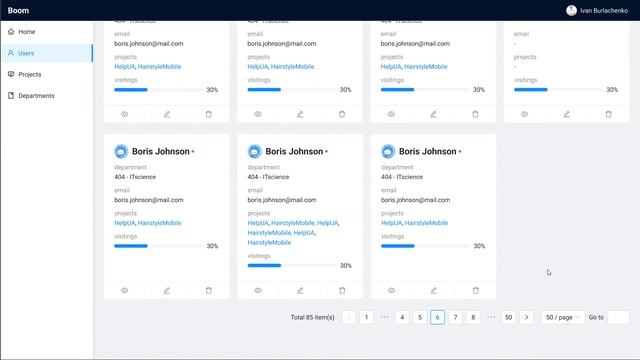Click email text on the red-dot card
This screenshot has width=640, height=360.
tap(149, 200)
